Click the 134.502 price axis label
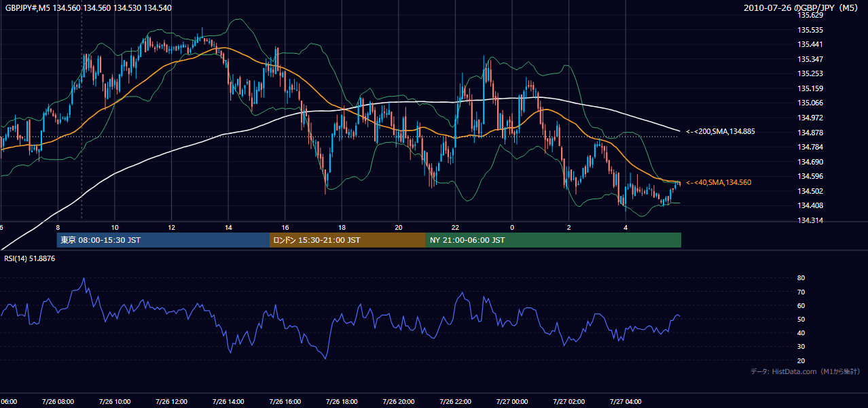Image resolution: width=868 pixels, height=408 pixels. tap(810, 191)
